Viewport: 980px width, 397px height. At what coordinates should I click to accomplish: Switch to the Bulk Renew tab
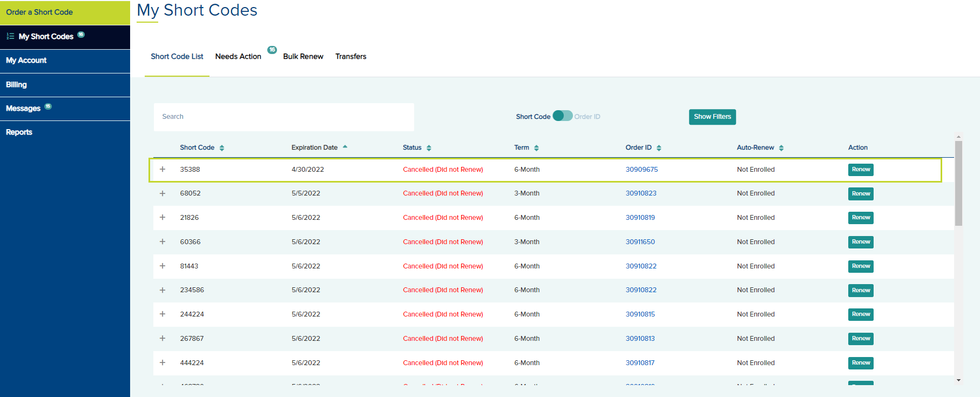point(303,57)
